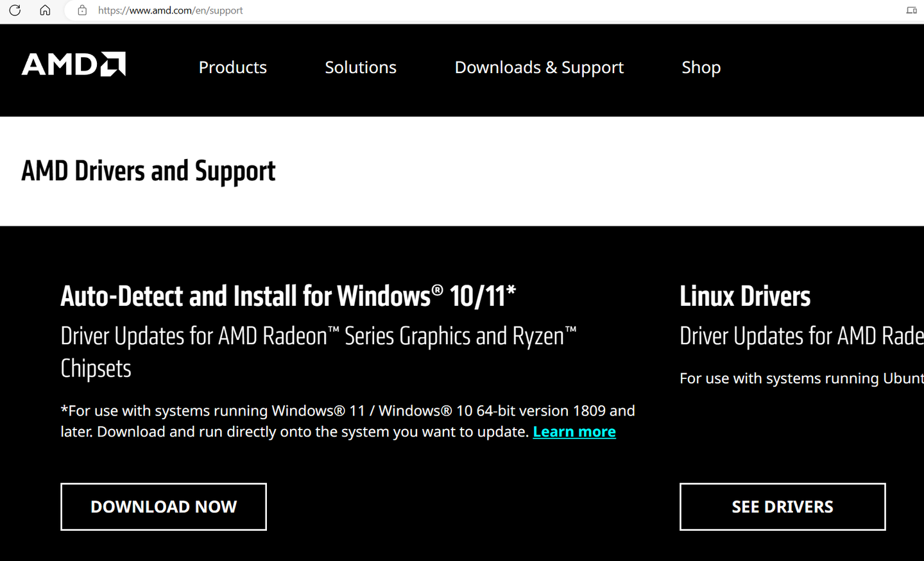
Task: Follow the Learn more link
Action: [574, 432]
